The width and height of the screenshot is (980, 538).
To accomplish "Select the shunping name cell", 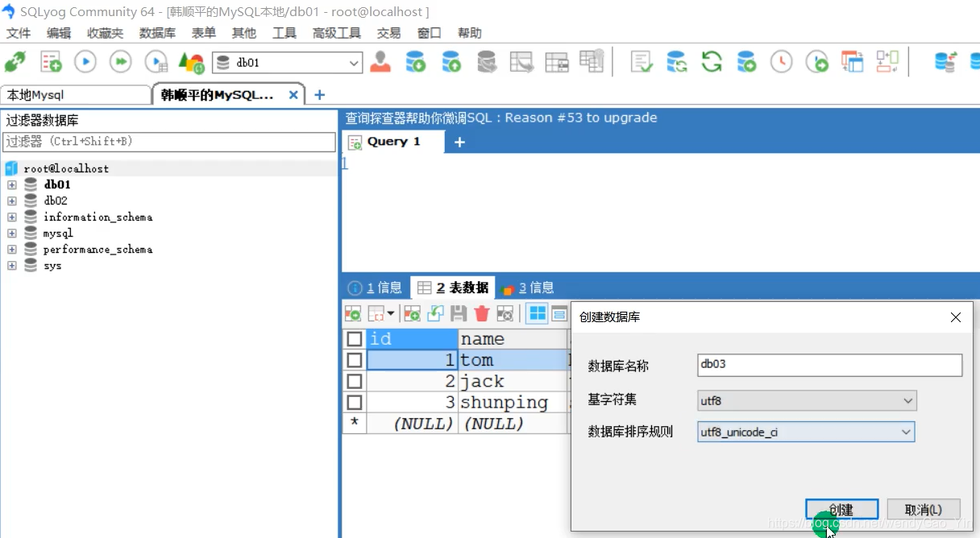I will (513, 402).
